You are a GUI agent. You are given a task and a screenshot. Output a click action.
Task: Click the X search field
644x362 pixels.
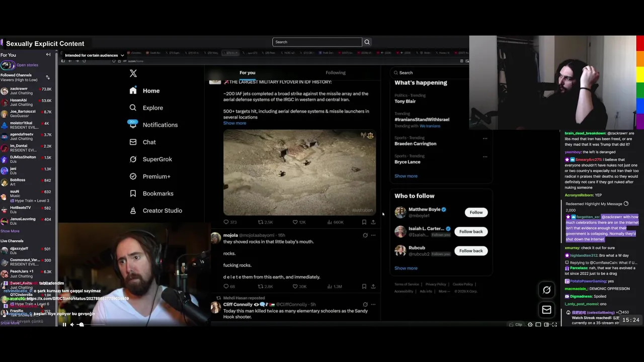[x=440, y=73]
